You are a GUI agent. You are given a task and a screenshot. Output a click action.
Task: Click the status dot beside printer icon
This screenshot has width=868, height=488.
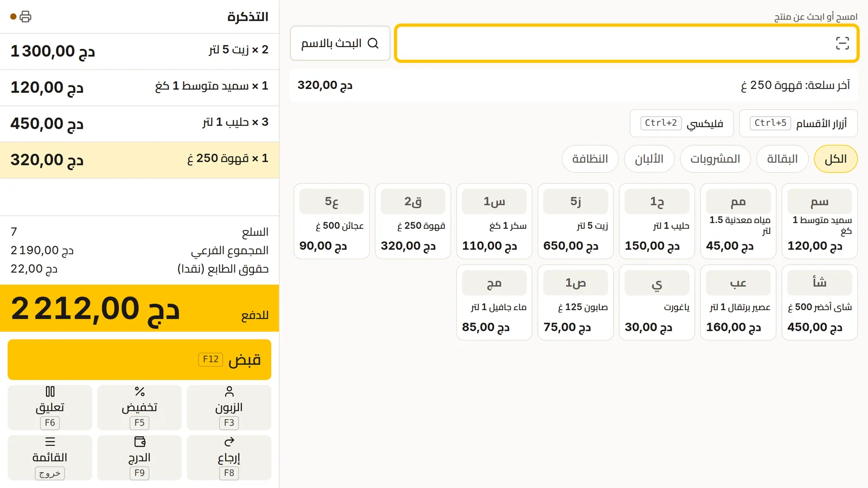tap(14, 17)
